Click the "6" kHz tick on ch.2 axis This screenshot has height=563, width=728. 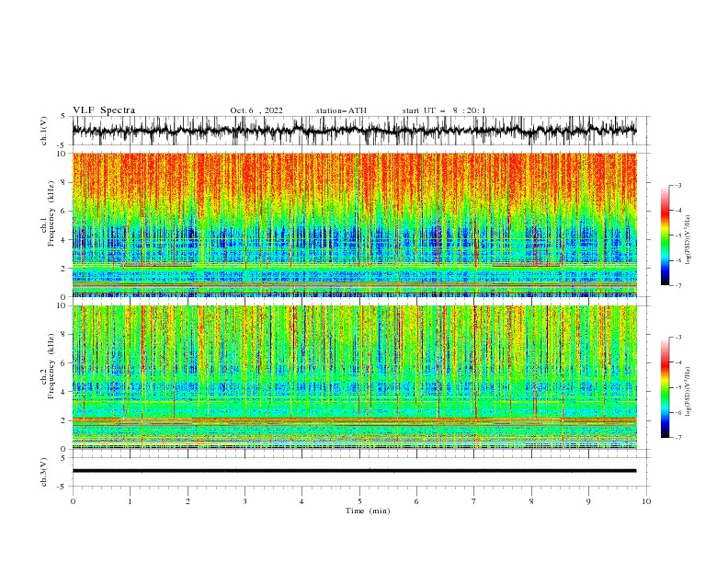tap(64, 363)
